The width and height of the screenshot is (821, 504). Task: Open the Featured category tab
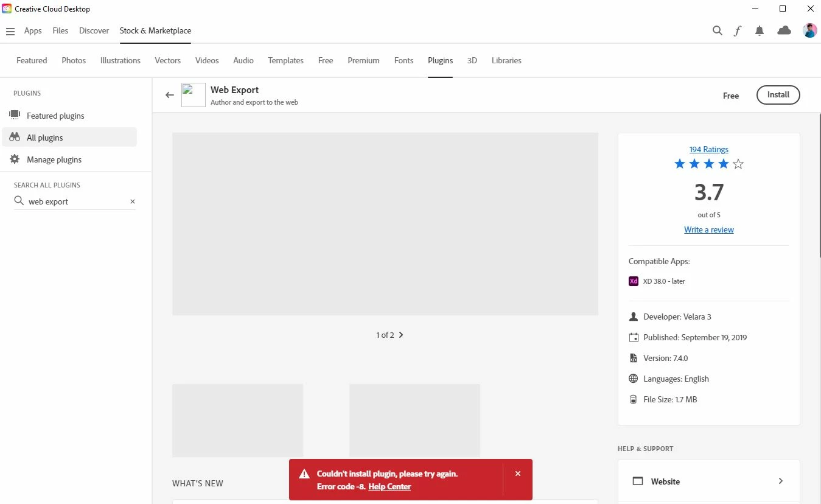32,60
